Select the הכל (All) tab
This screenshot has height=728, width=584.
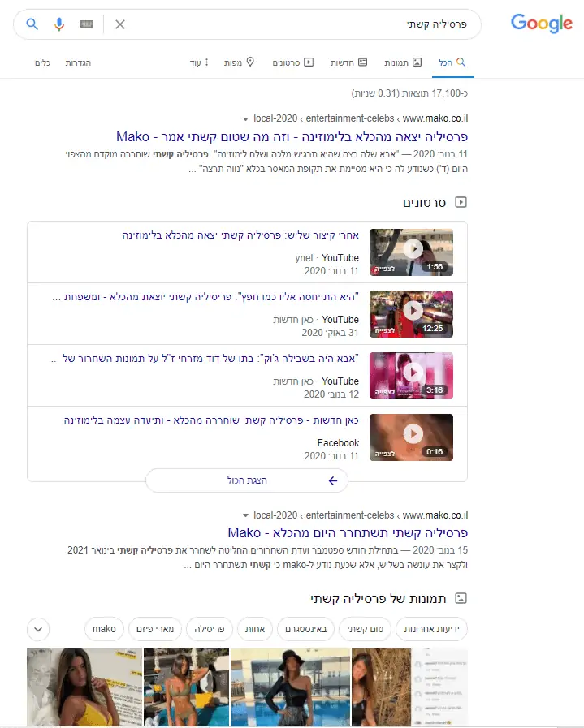pos(452,62)
